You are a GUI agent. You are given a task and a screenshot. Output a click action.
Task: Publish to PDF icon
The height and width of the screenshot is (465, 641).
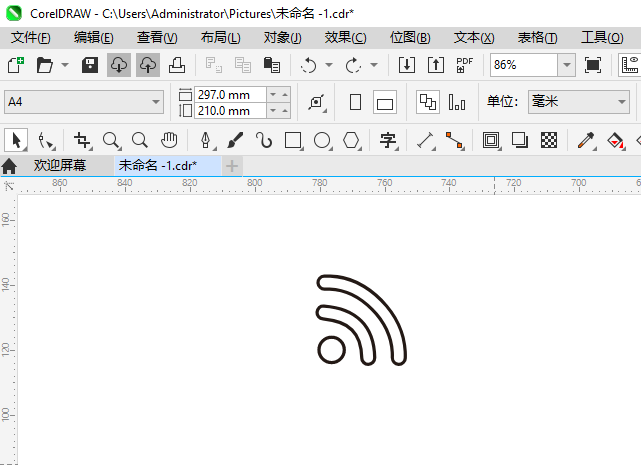coord(464,65)
